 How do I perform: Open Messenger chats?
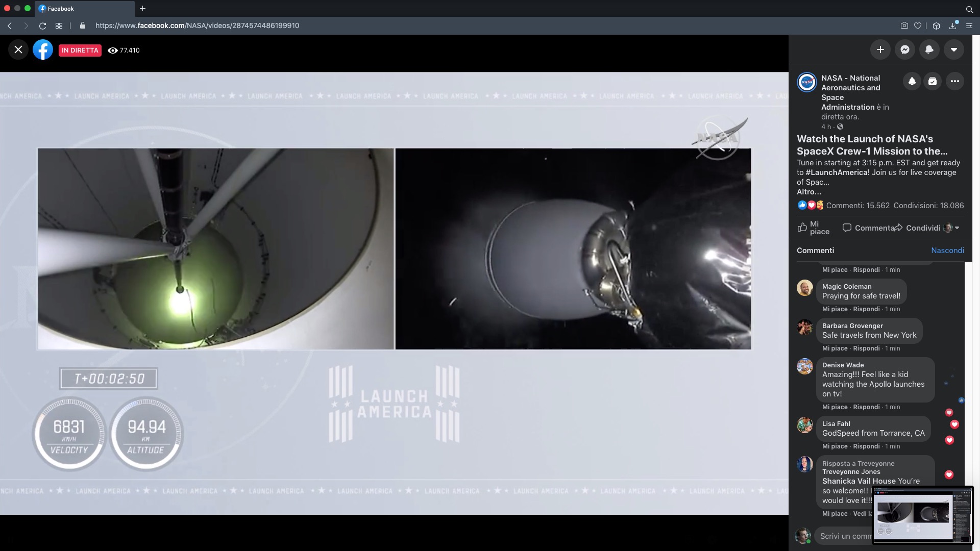905,49
